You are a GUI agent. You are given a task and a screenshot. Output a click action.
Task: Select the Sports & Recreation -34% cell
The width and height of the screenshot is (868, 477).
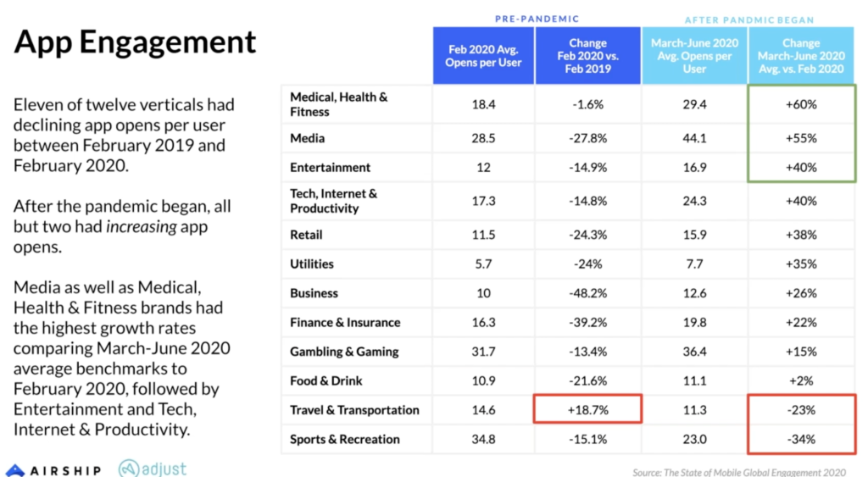click(801, 439)
